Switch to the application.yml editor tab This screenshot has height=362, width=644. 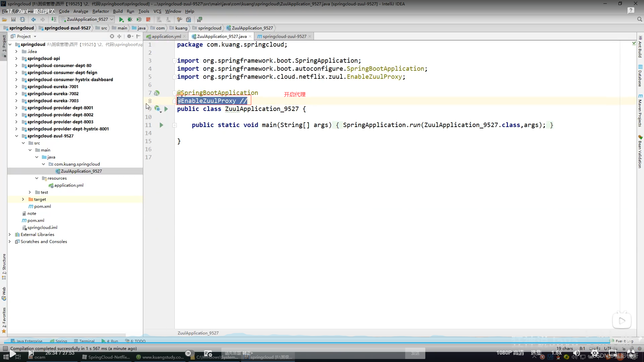coord(166,36)
